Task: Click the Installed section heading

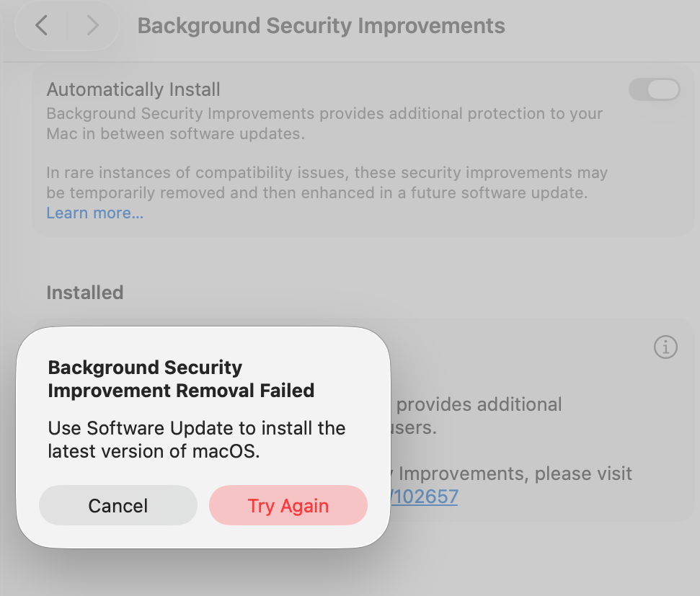Action: point(84,293)
